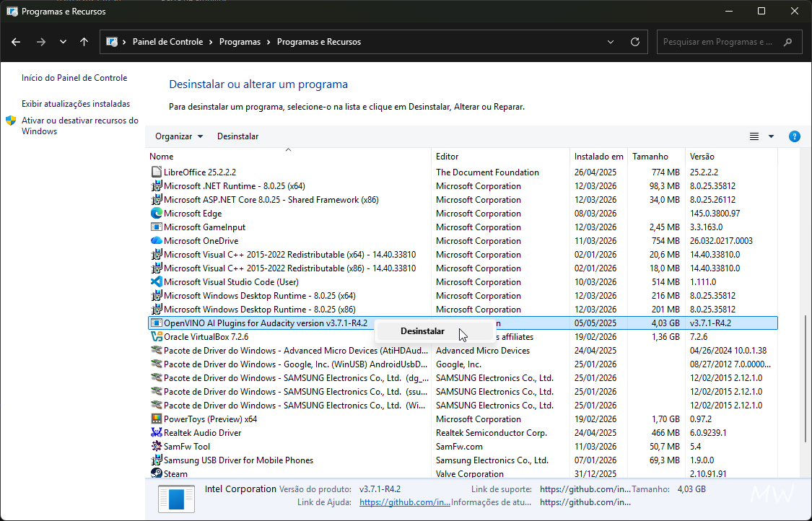This screenshot has height=521, width=812.
Task: Open help via the question mark icon
Action: coord(795,136)
